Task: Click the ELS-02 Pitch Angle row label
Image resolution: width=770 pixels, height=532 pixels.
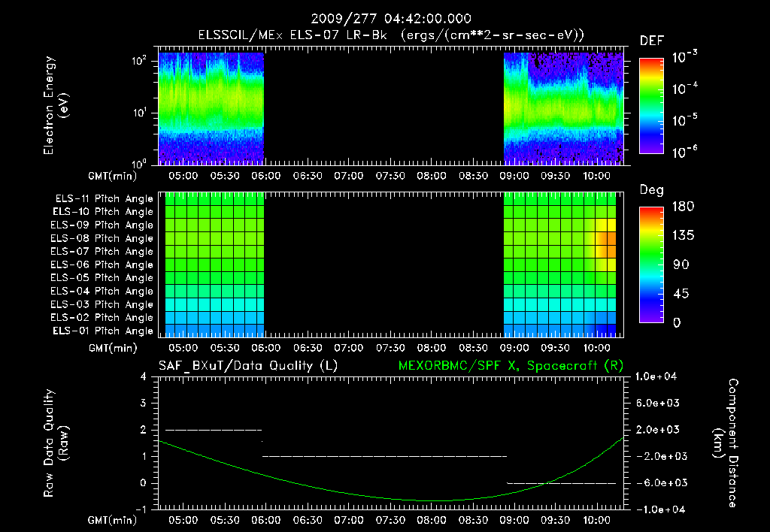Action: tap(102, 318)
